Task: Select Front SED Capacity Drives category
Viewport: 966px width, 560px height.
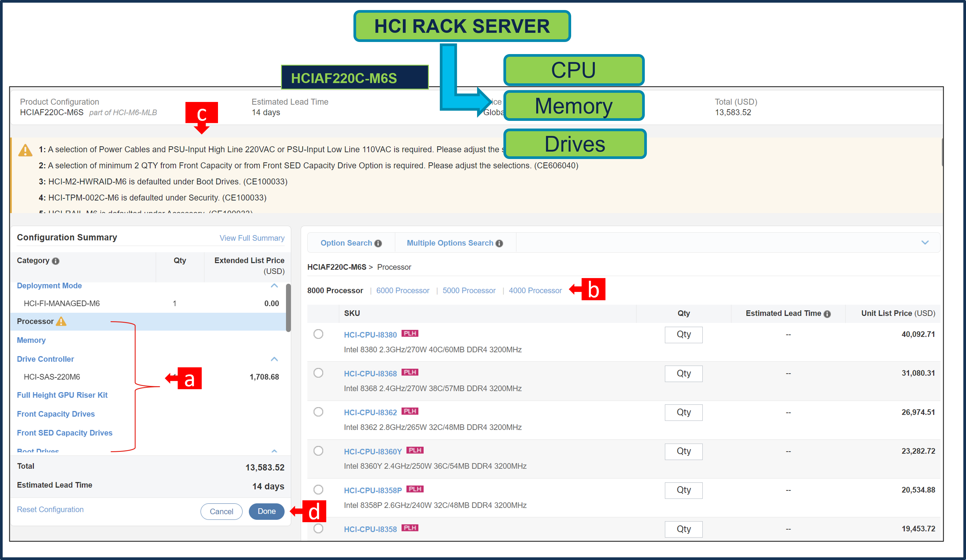Action: (64, 433)
